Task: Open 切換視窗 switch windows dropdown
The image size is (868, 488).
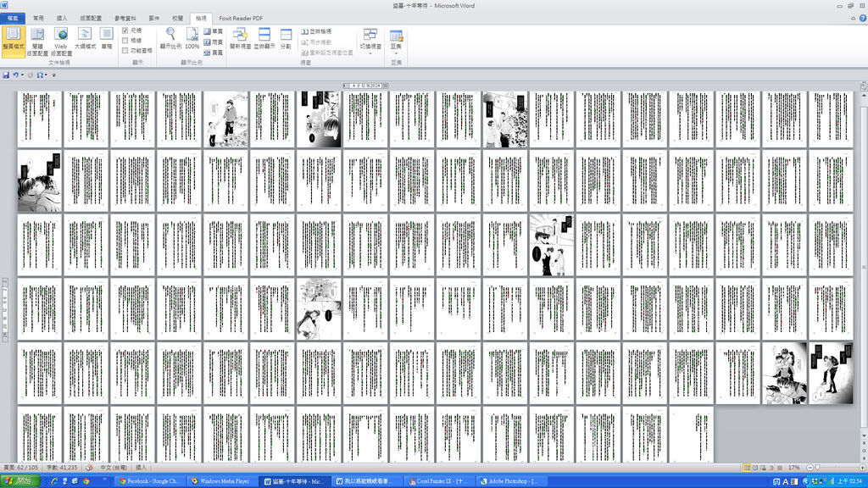Action: click(x=370, y=40)
